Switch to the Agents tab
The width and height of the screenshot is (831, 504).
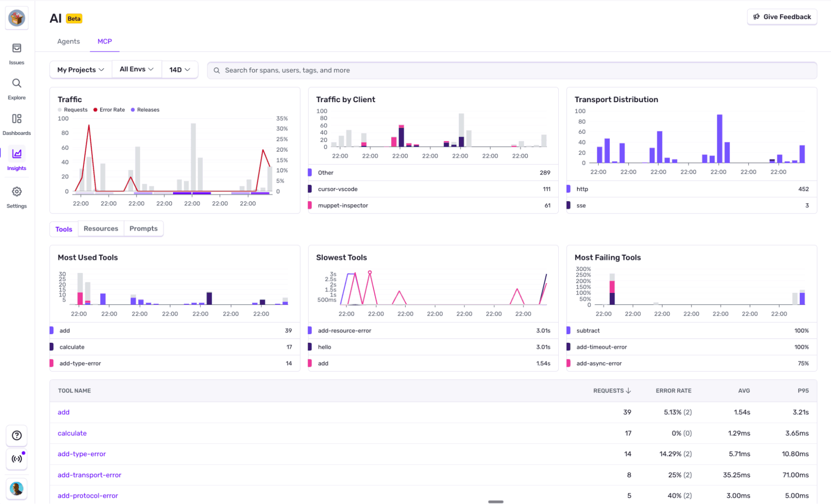pos(68,41)
